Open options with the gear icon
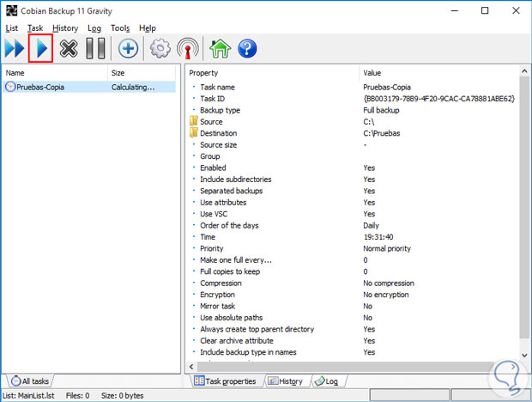The image size is (532, 402). (160, 49)
